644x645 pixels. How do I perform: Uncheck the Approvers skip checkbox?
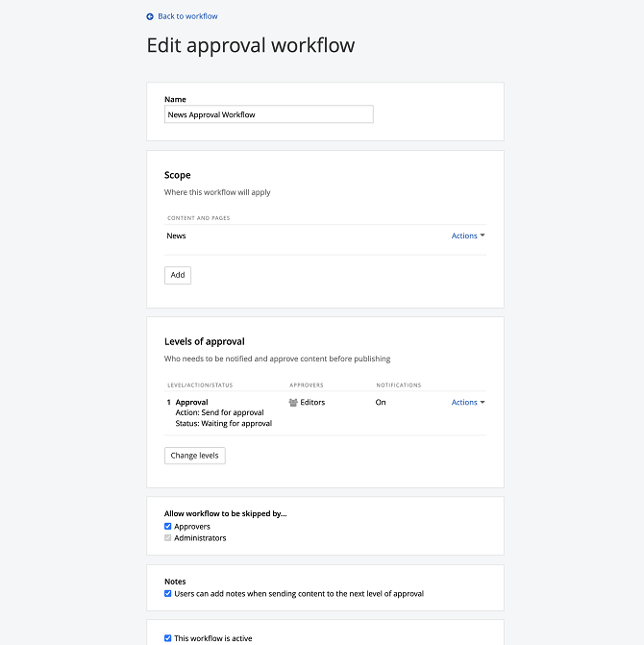point(168,527)
